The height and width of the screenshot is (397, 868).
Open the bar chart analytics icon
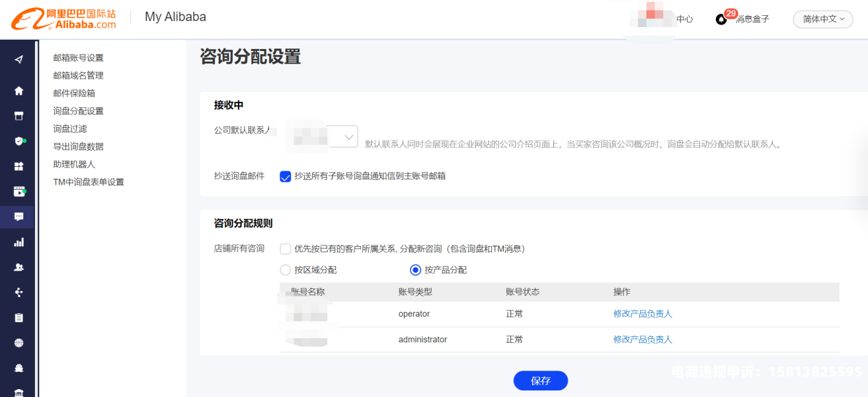coord(19,242)
